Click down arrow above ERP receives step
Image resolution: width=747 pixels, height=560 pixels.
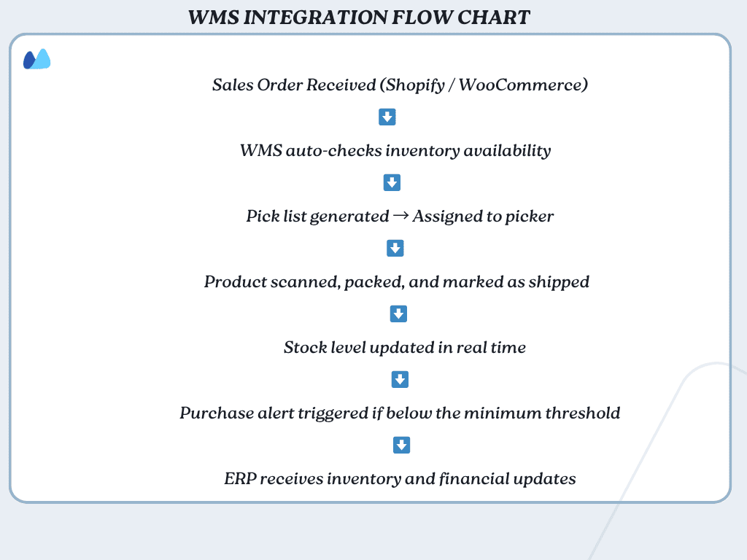click(x=401, y=445)
